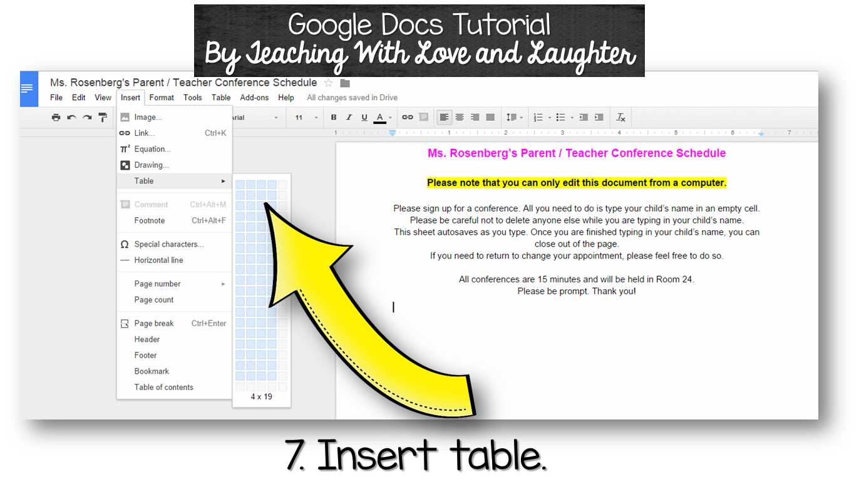
Task: Open the Table menu in menu bar
Action: [x=221, y=98]
